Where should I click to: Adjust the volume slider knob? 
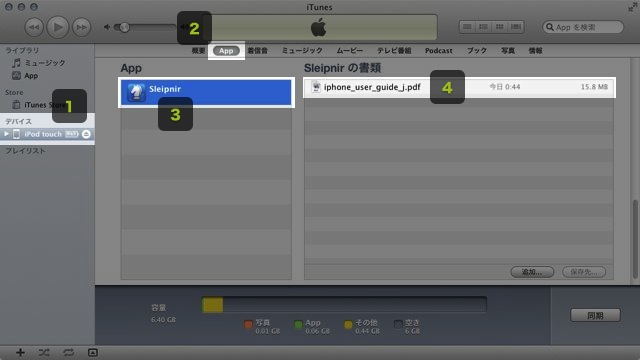click(124, 27)
